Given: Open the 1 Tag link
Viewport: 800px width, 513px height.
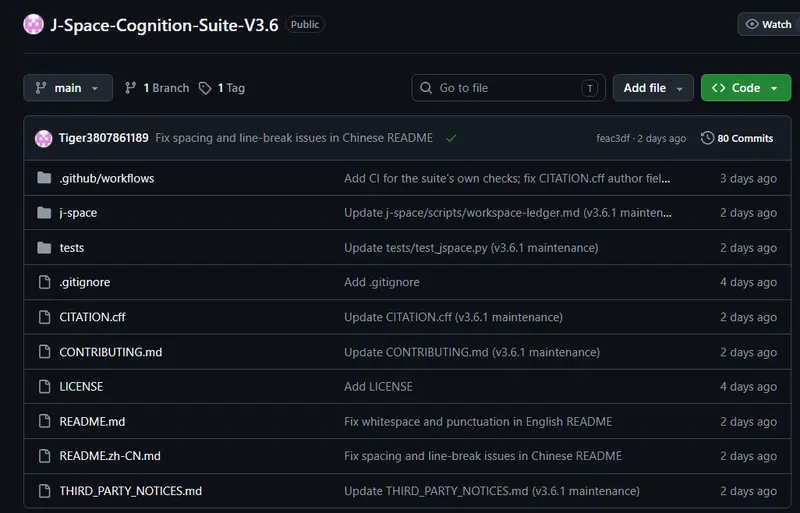Looking at the screenshot, I should point(222,88).
